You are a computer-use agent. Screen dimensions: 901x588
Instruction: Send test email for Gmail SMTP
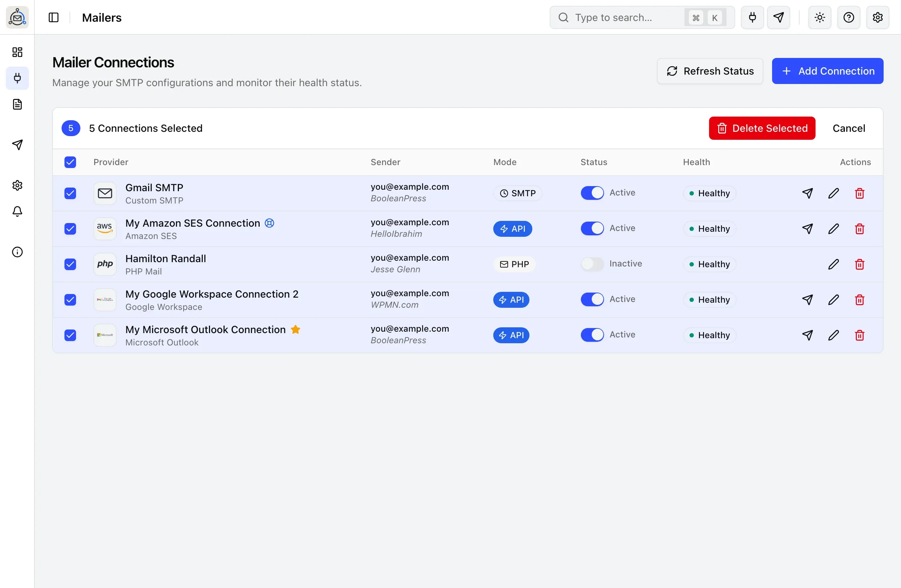807,193
